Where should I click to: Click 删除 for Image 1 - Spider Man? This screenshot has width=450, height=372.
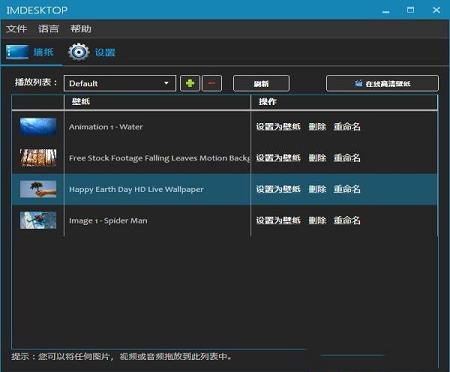point(317,220)
